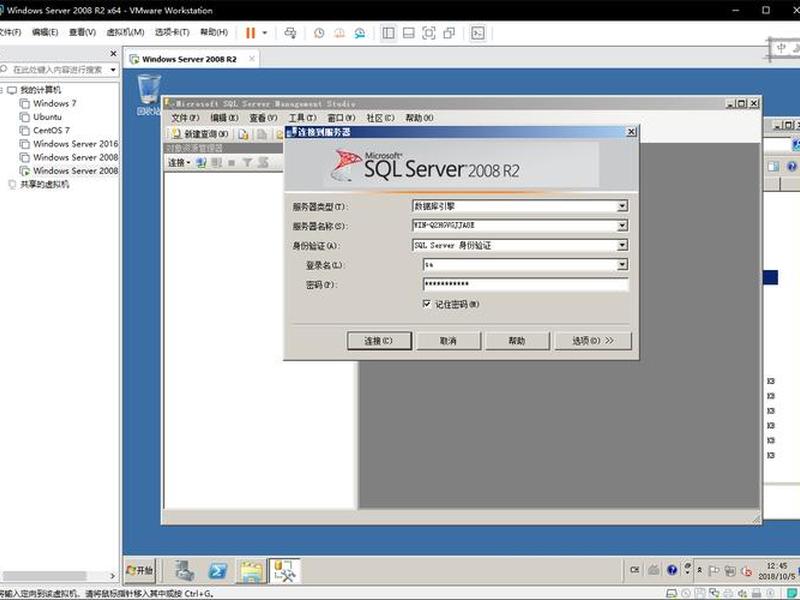
Task: Click the Action Center flag tray icon
Action: click(714, 570)
